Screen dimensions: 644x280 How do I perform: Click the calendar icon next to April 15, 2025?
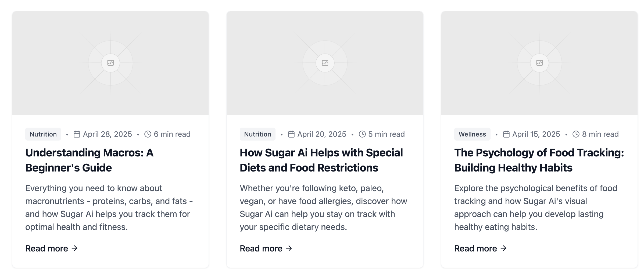(x=506, y=134)
